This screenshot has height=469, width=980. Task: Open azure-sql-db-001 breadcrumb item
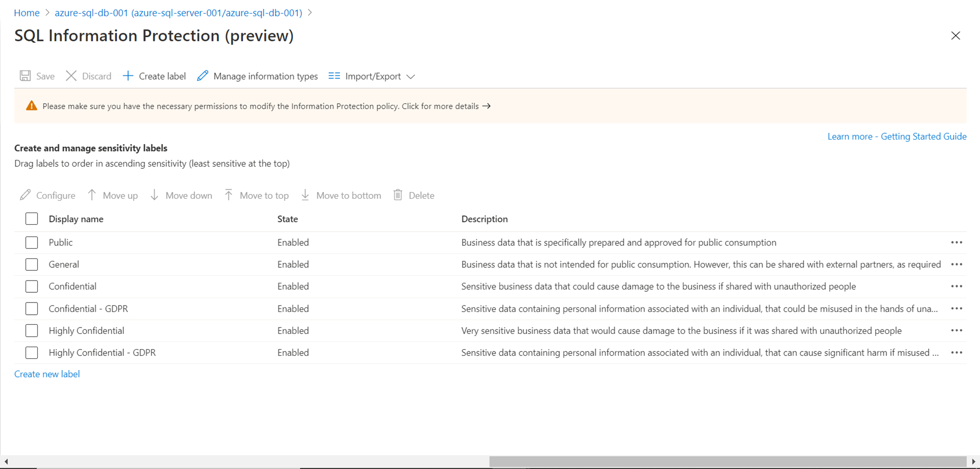coord(178,13)
